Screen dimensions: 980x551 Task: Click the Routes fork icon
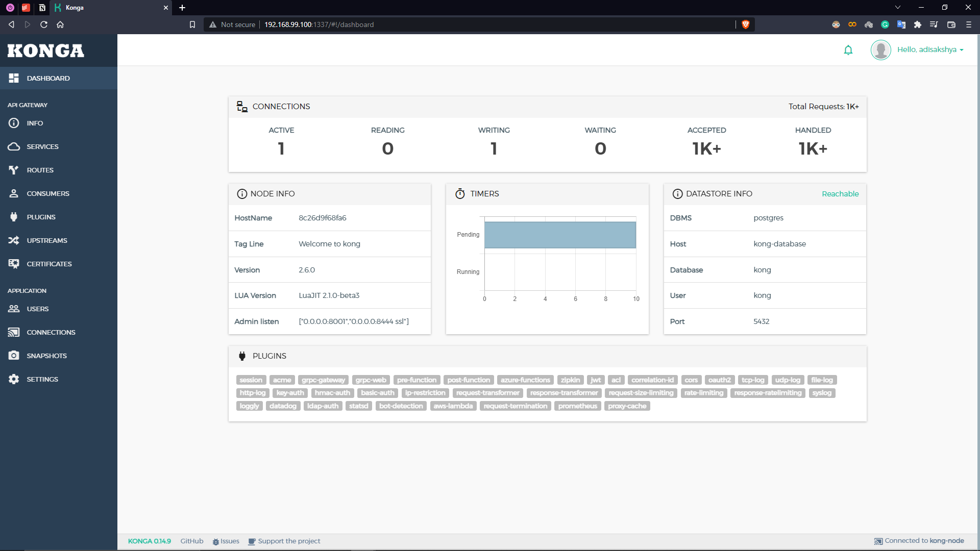point(14,170)
